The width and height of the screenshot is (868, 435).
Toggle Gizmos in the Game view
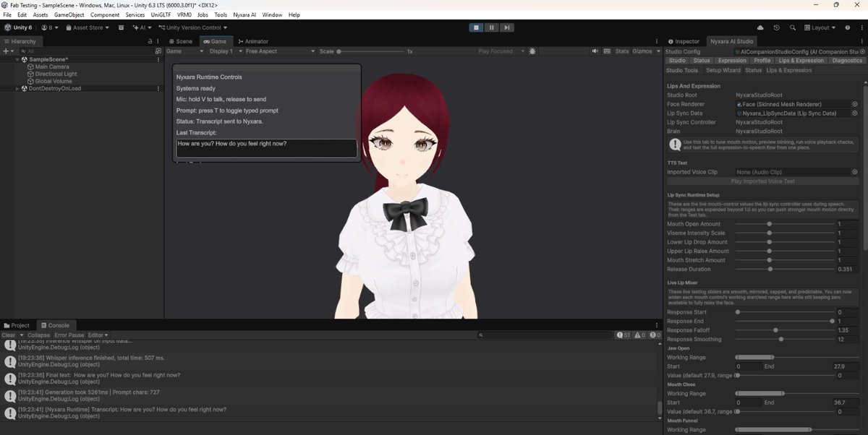[642, 51]
